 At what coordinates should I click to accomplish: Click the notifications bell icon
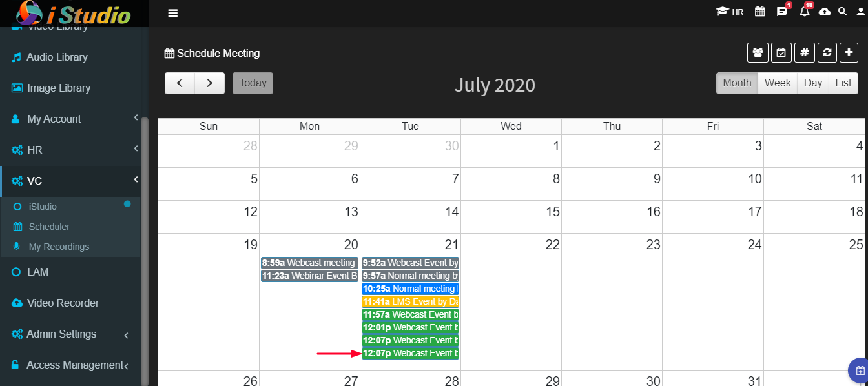[804, 12]
